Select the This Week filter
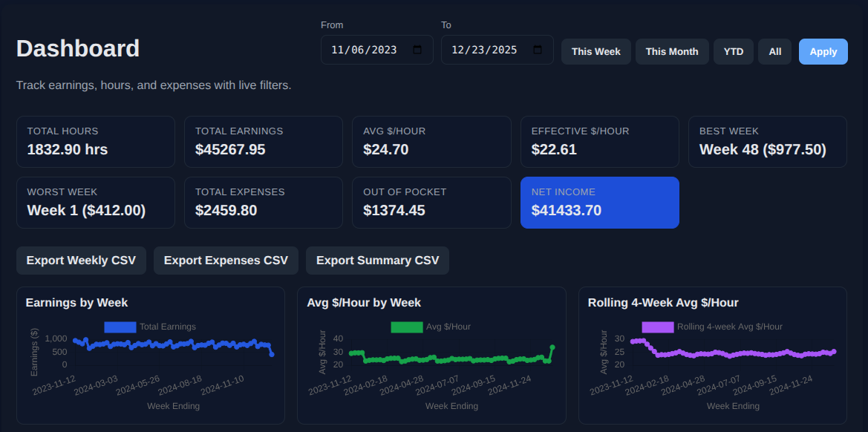Image resolution: width=868 pixels, height=432 pixels. click(595, 52)
